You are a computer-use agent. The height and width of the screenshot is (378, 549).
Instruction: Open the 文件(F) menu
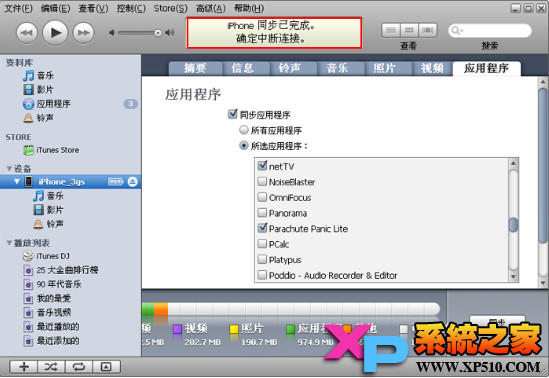(18, 8)
